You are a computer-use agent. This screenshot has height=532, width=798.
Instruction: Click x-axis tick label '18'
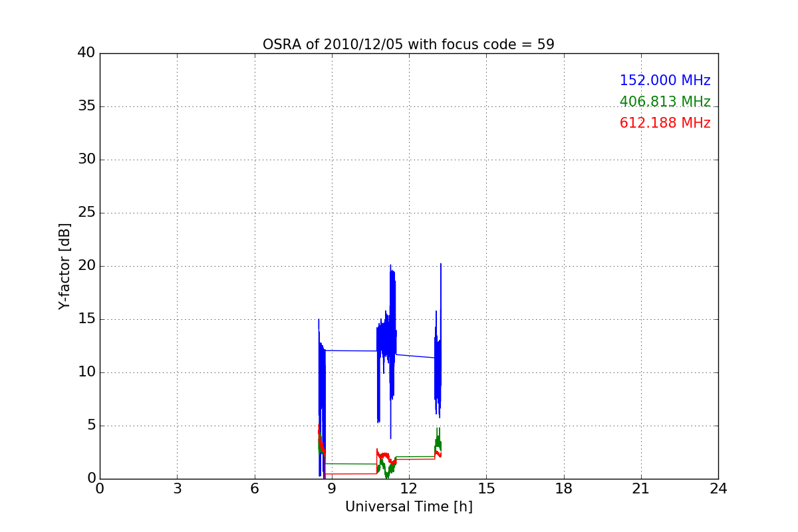coord(563,488)
